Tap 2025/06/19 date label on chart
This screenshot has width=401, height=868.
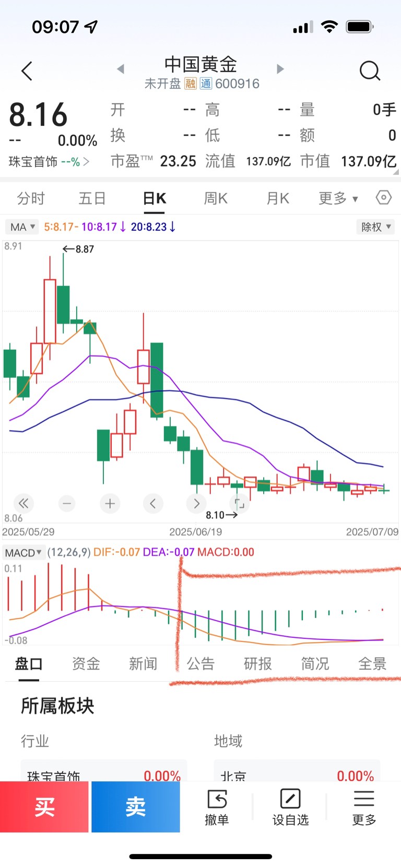tap(196, 532)
